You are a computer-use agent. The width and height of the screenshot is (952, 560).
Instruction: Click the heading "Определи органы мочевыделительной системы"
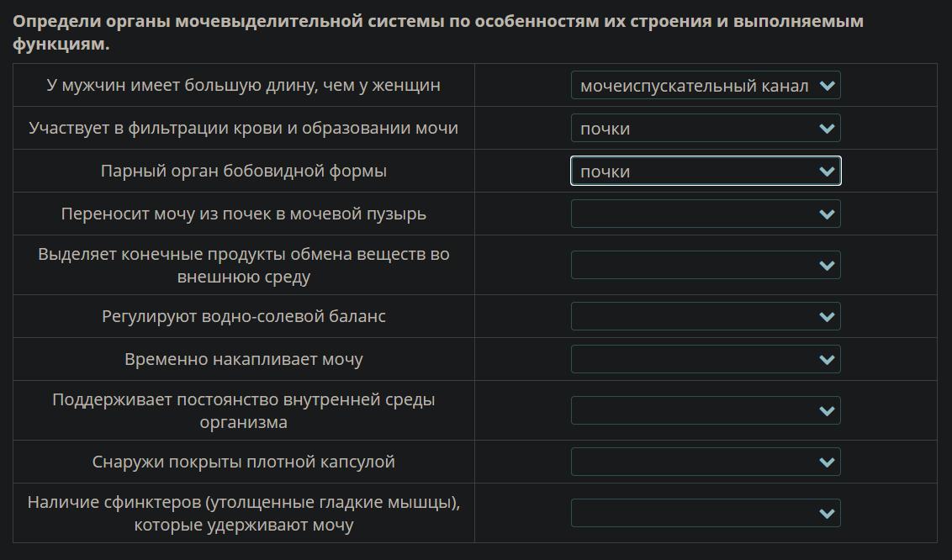click(x=437, y=22)
